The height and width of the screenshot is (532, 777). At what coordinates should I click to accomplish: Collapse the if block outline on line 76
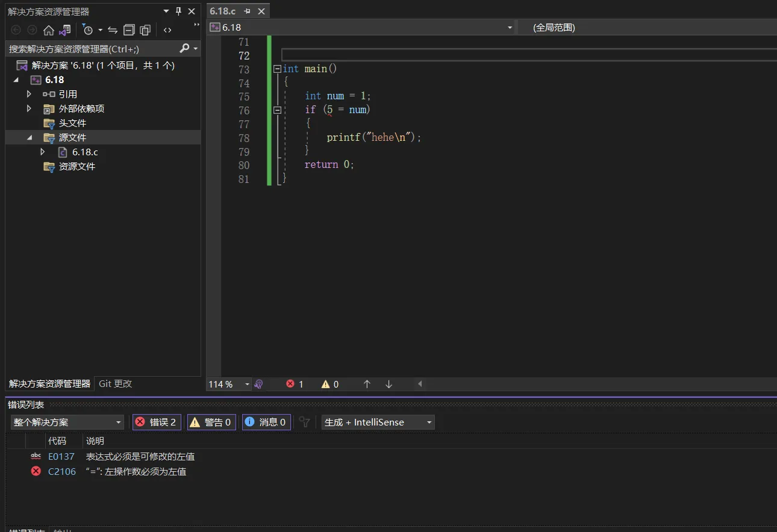click(277, 110)
